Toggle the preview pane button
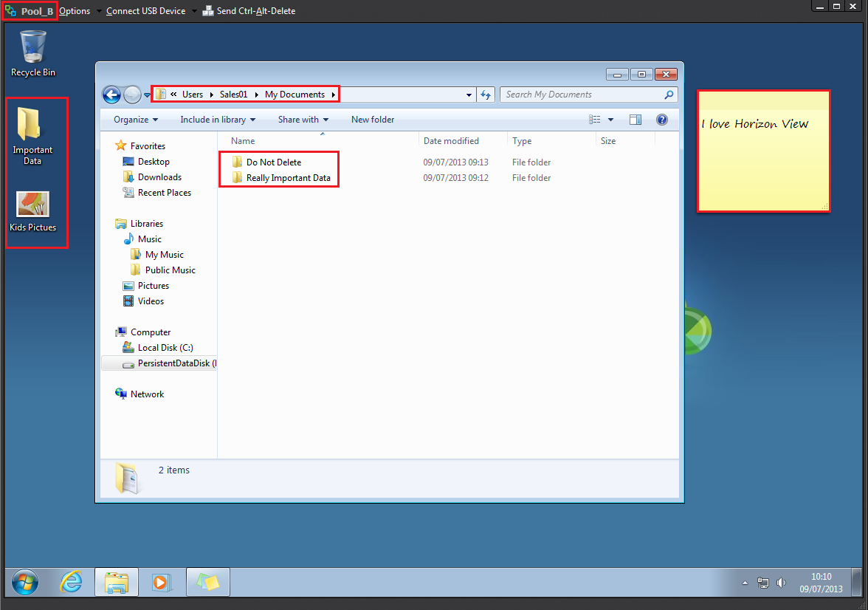Viewport: 868px width, 610px height. point(635,120)
